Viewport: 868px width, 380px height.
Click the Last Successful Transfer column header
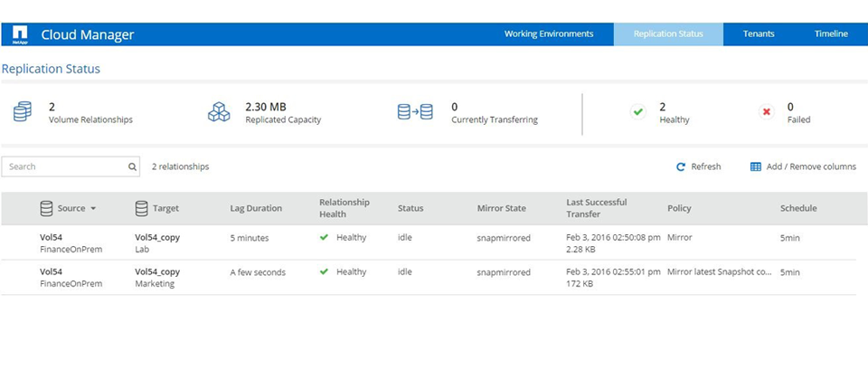point(596,208)
